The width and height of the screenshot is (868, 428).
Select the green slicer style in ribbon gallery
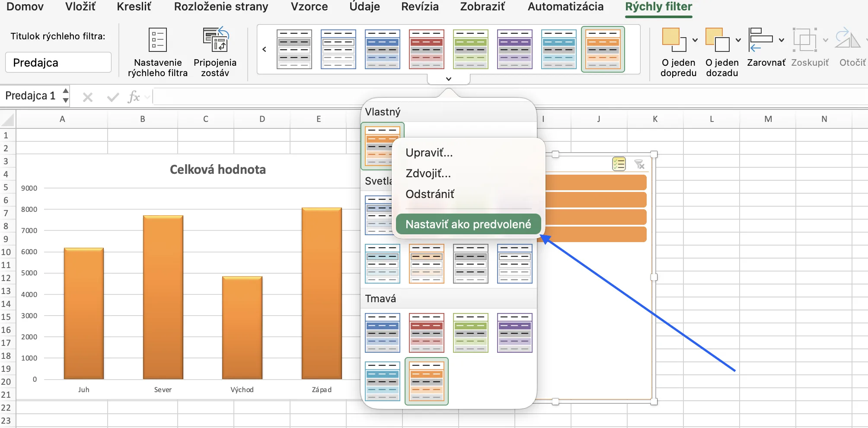coord(471,49)
